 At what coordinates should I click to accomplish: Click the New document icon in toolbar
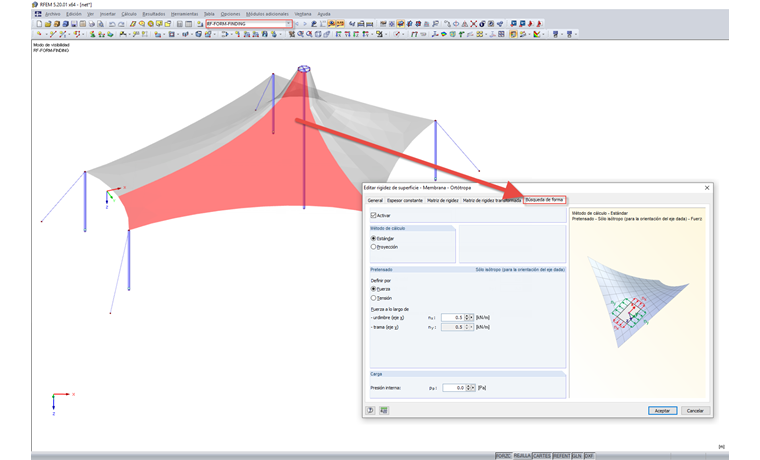pyautogui.click(x=39, y=23)
